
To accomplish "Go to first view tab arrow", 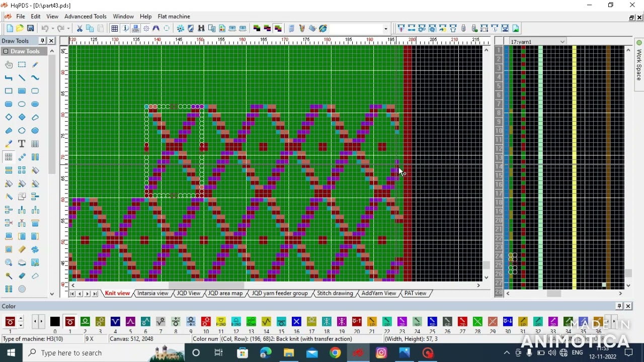I will click(x=72, y=294).
